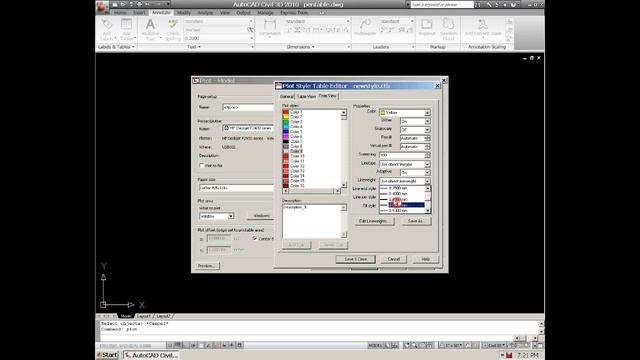The width and height of the screenshot is (640, 360).
Task: Switch to the General tab
Action: (x=287, y=96)
